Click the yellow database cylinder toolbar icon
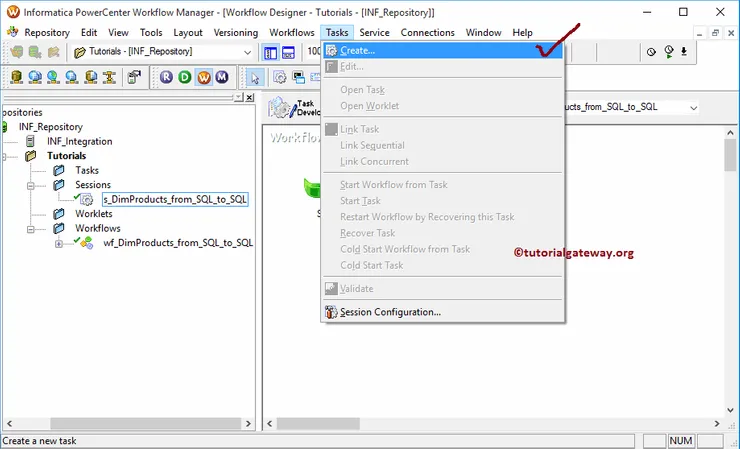 point(17,77)
